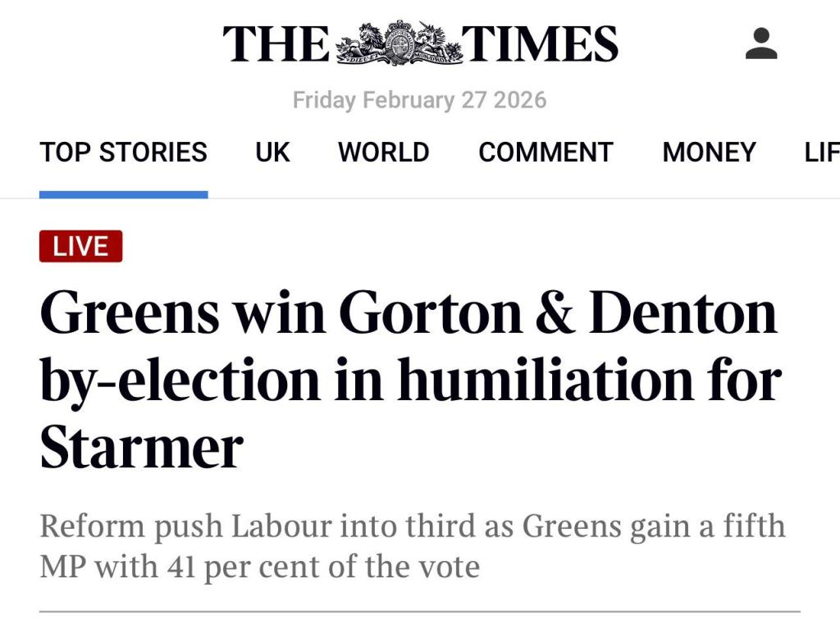Click 'THE' text in the masthead

[275, 45]
